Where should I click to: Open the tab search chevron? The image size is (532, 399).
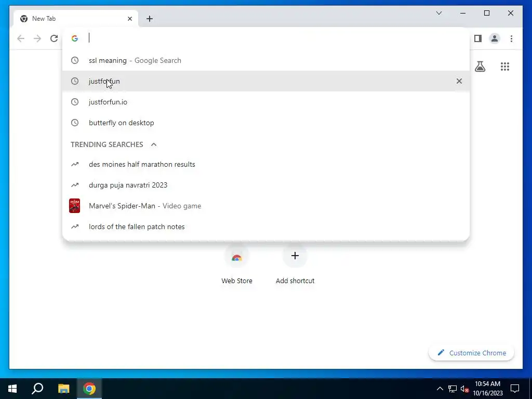(x=438, y=13)
